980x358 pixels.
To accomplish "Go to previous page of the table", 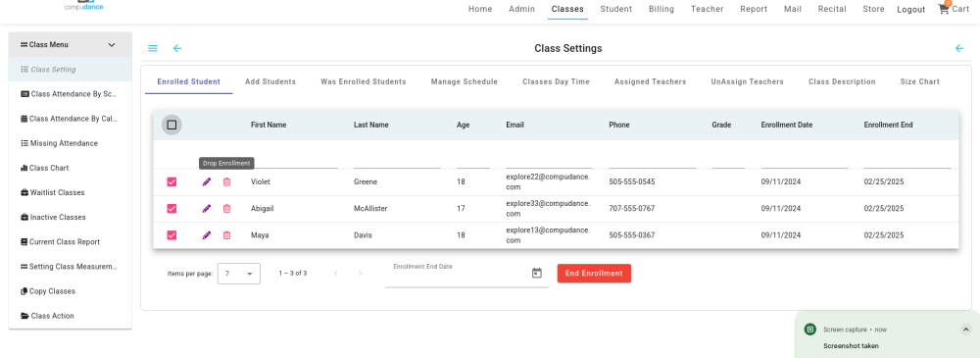I will click(336, 274).
